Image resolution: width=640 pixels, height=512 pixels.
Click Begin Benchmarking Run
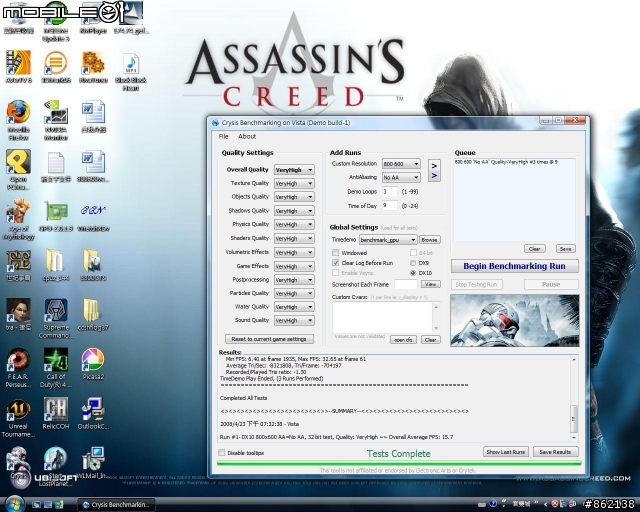(x=514, y=266)
